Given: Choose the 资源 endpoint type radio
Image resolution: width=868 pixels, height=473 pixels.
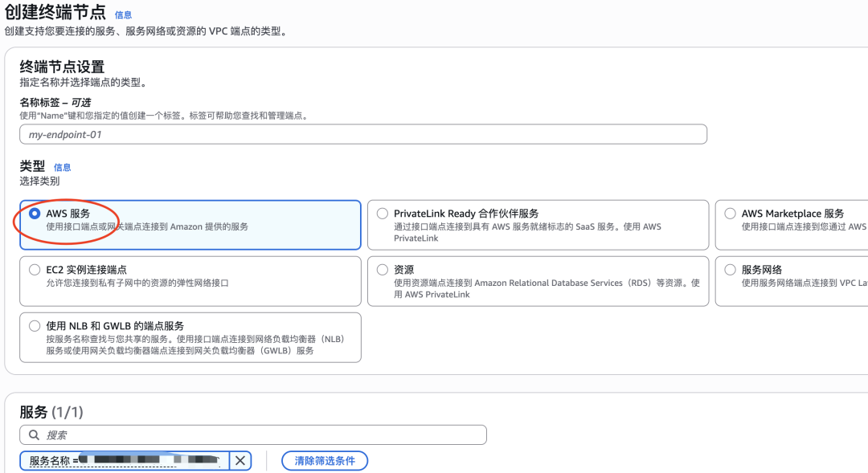Looking at the screenshot, I should [383, 270].
